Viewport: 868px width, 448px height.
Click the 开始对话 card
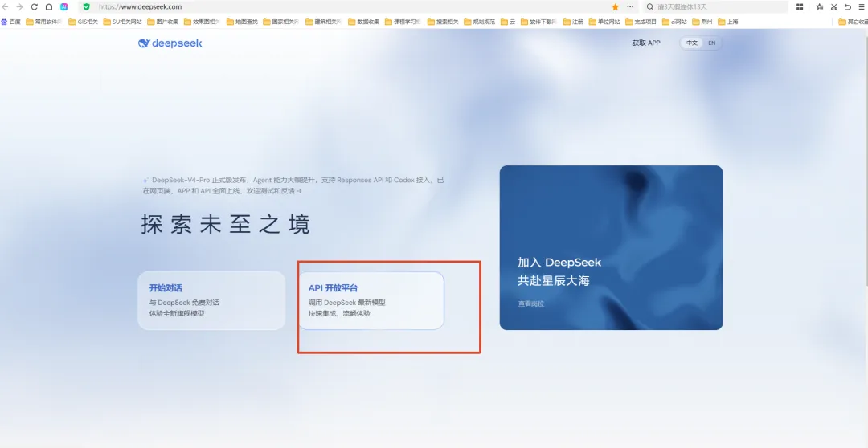coord(211,300)
